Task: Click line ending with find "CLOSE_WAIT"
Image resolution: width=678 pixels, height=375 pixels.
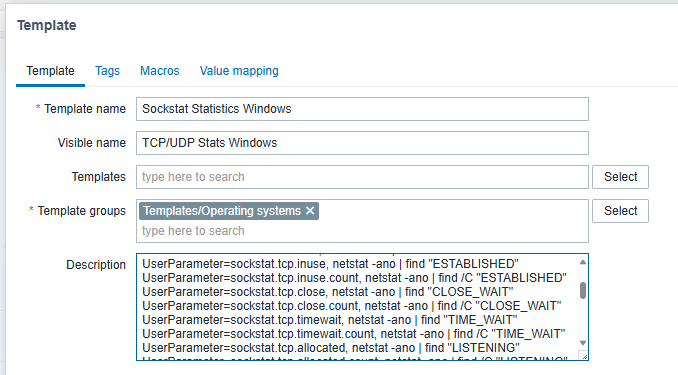Action: (328, 292)
